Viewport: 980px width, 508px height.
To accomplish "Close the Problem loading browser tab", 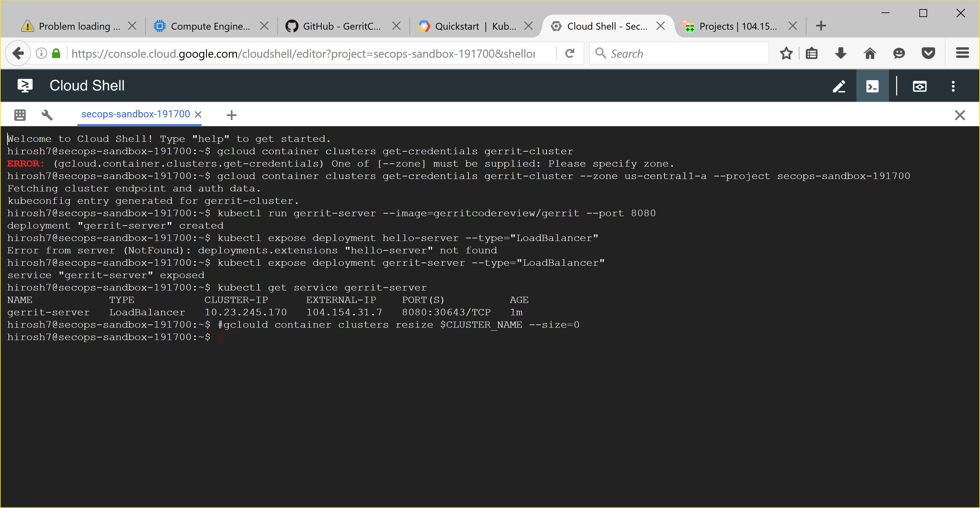I will 132,26.
